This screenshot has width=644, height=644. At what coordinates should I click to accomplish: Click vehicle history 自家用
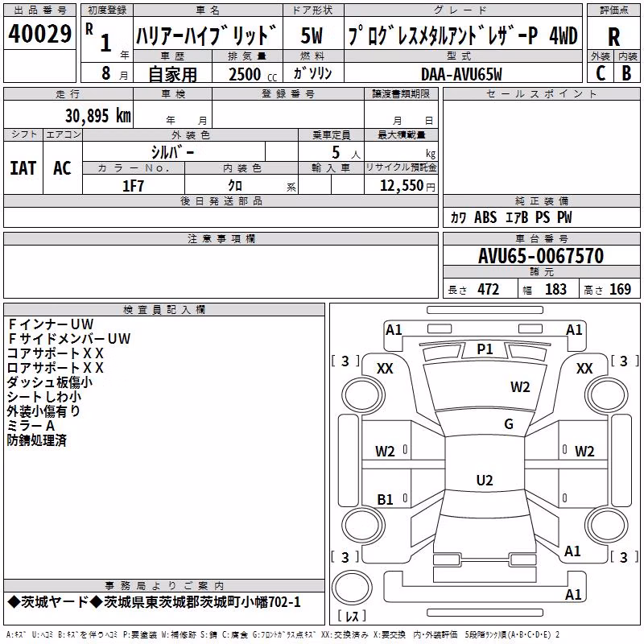(172, 74)
